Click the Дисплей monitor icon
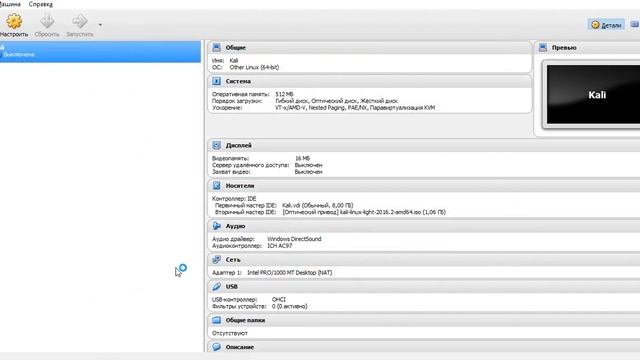 (x=216, y=145)
